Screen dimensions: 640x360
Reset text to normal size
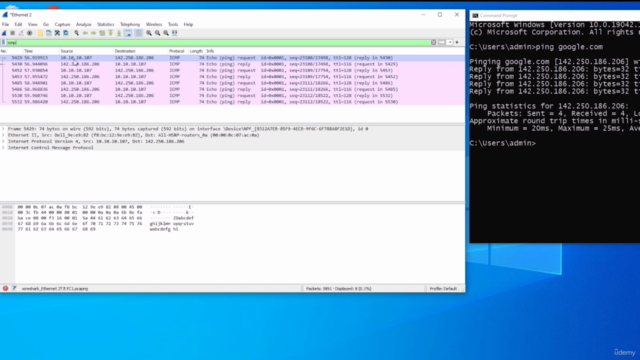166,33
